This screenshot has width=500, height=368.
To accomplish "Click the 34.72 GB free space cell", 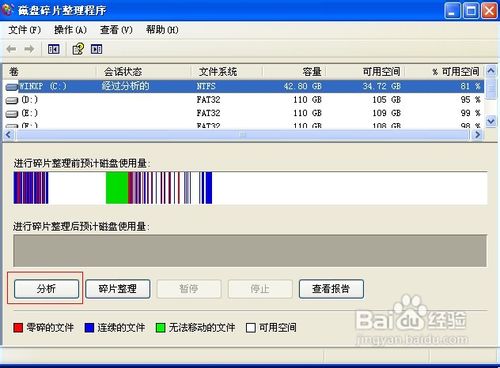I will pyautogui.click(x=382, y=86).
